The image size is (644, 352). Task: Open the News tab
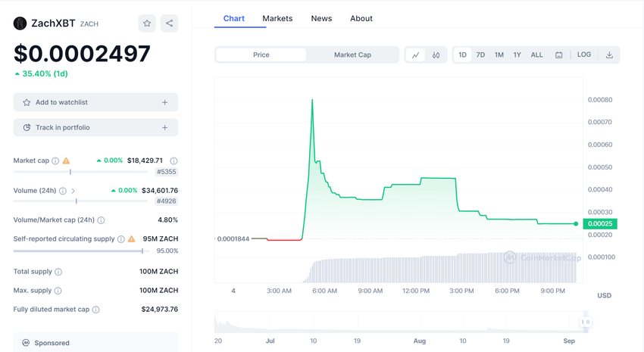pos(321,18)
